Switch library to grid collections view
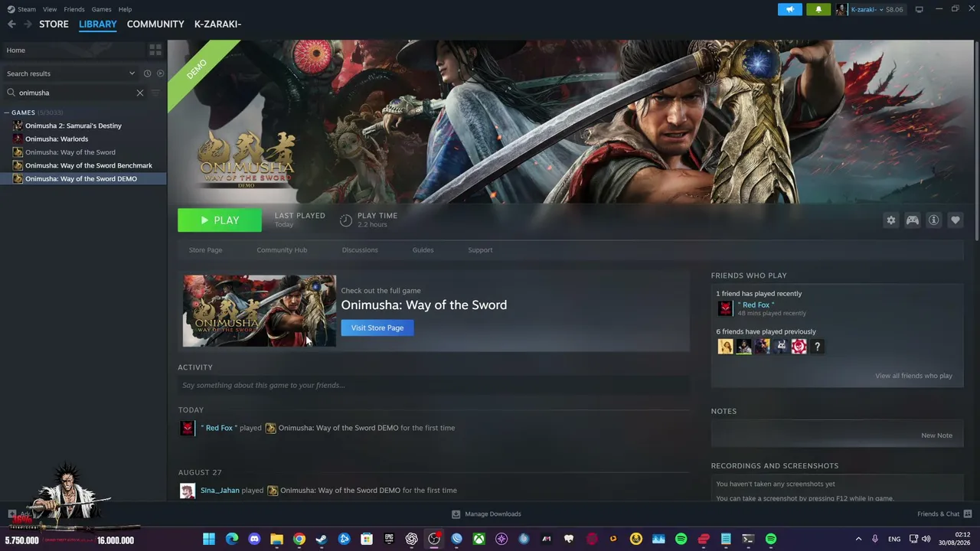The image size is (980, 551). (x=155, y=51)
